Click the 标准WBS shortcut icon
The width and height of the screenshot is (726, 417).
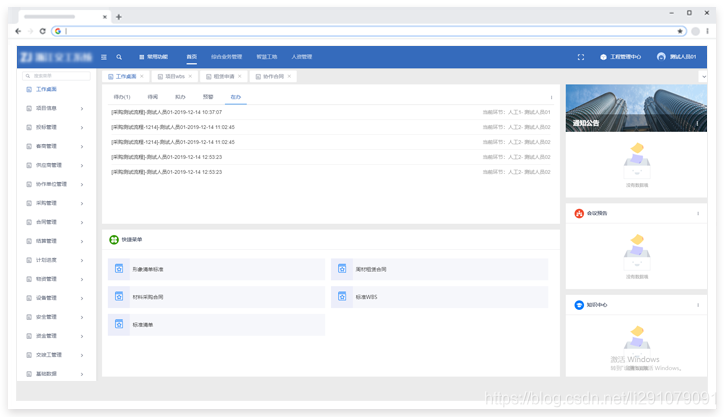click(342, 297)
